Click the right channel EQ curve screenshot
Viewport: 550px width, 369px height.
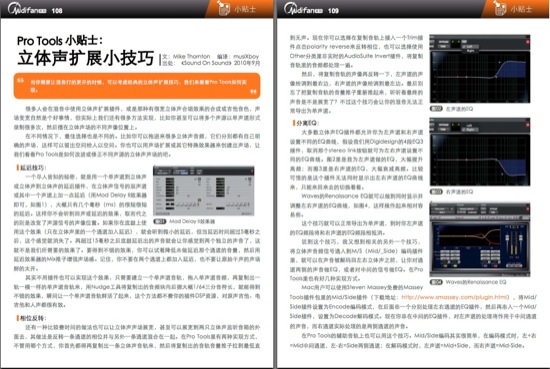(480, 152)
